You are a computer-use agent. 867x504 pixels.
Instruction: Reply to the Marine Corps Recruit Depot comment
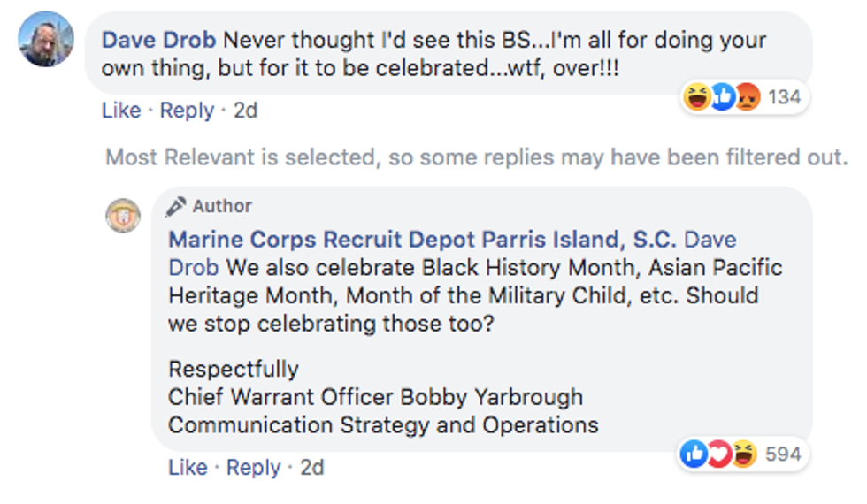[x=253, y=467]
